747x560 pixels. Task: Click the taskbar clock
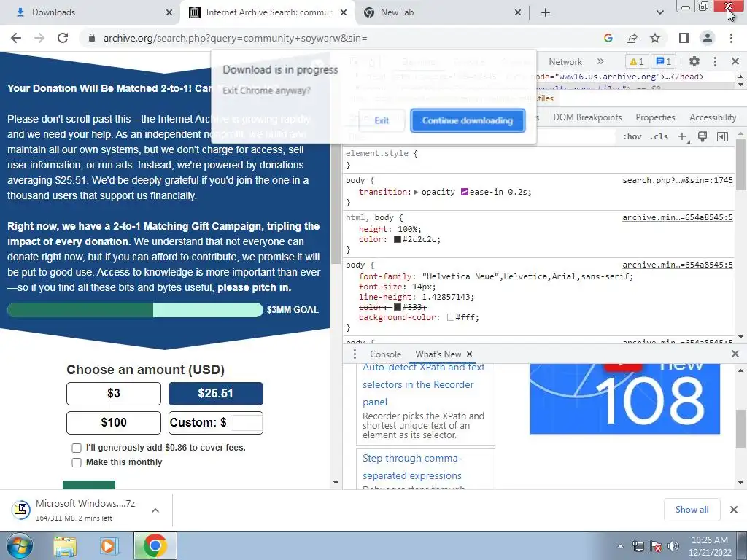pyautogui.click(x=709, y=546)
